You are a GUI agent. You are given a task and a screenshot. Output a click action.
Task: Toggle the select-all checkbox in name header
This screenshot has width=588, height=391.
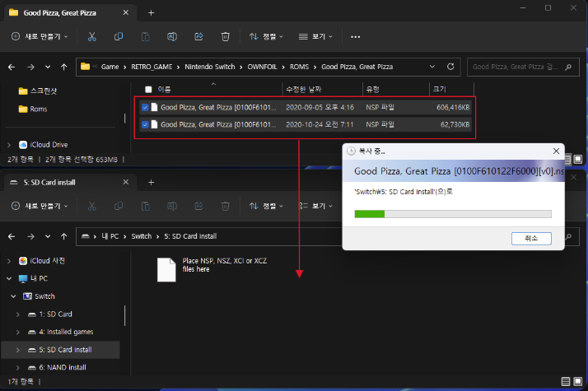[148, 89]
